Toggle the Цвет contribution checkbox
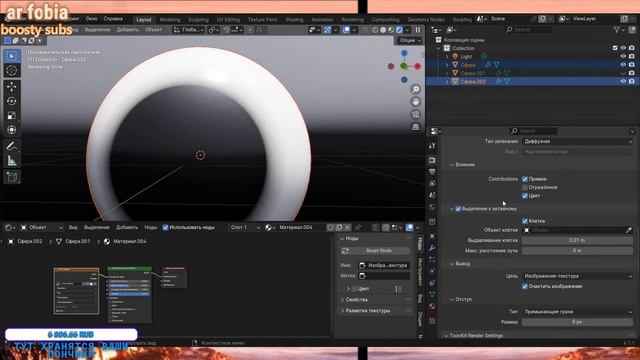 tap(525, 196)
